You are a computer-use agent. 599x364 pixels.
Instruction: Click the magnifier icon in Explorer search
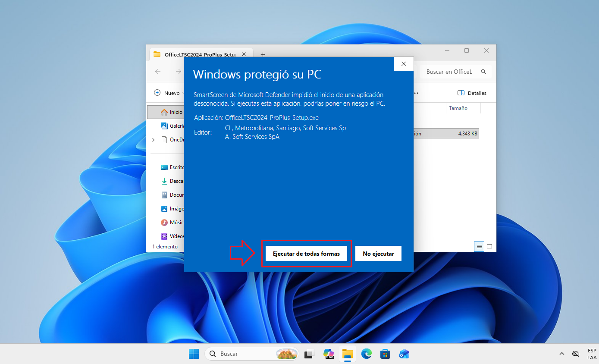click(483, 72)
